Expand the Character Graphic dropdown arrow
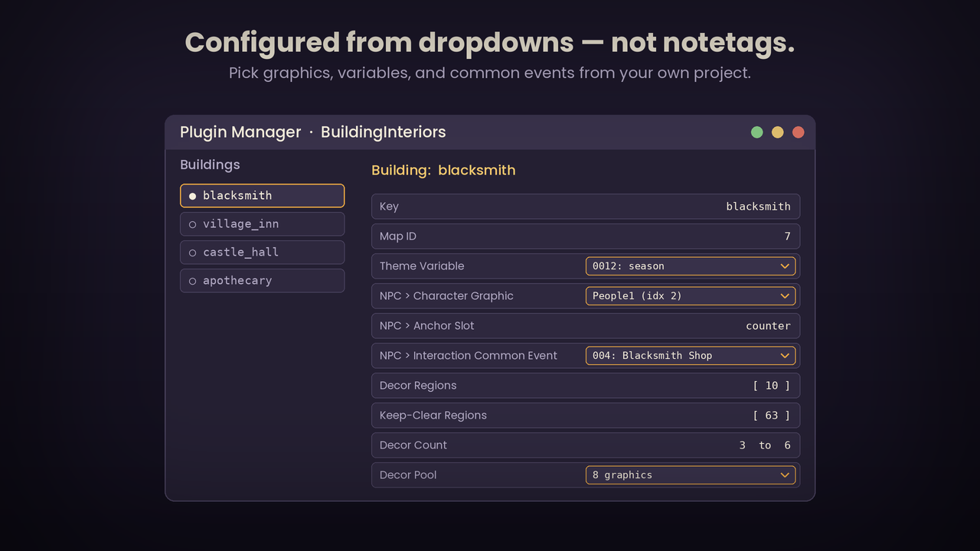The image size is (980, 551). click(x=785, y=296)
